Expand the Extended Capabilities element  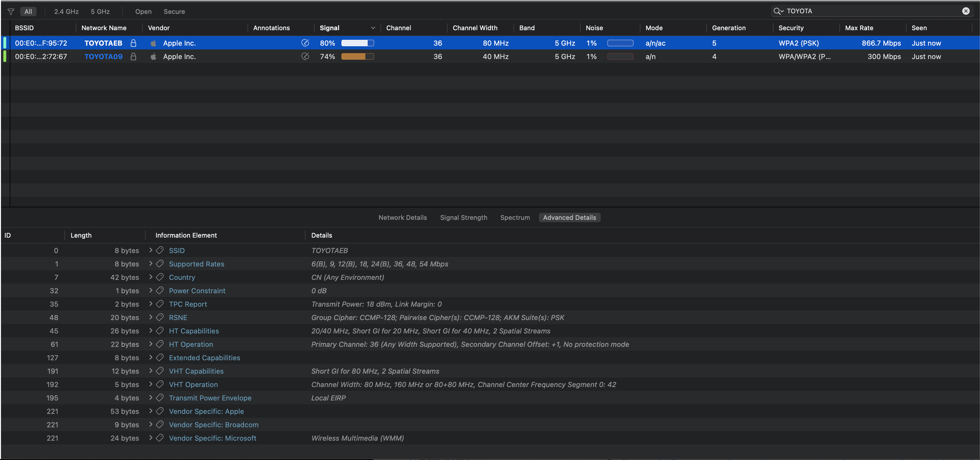(151, 358)
